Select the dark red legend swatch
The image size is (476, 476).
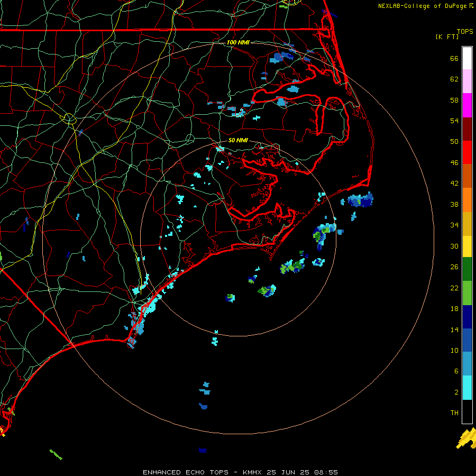467,129
